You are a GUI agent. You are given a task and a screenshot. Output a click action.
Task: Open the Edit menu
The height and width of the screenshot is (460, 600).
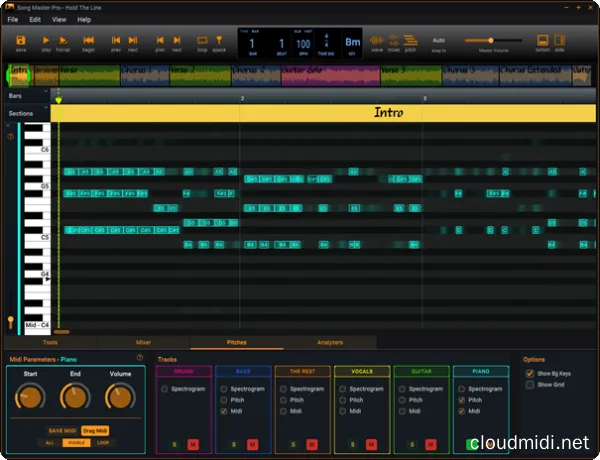tap(35, 20)
